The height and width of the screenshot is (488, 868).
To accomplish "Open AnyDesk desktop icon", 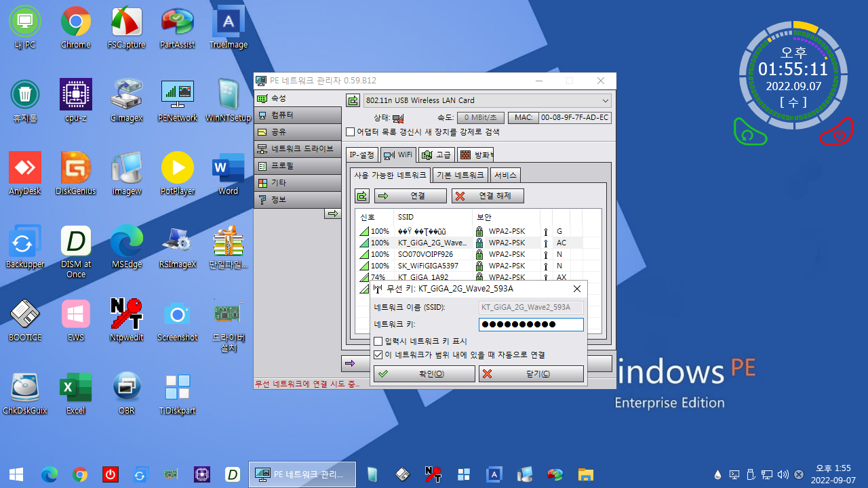I will [25, 174].
